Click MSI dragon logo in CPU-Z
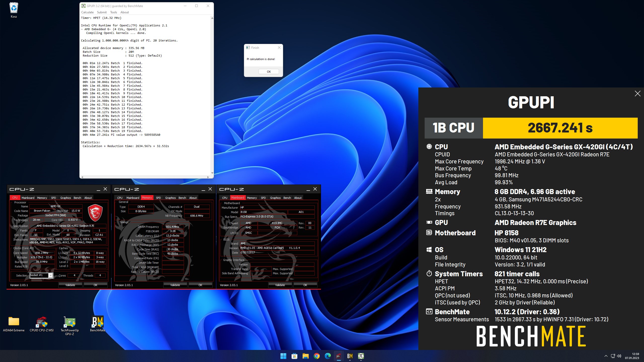This screenshot has width=644, height=362. (x=95, y=213)
